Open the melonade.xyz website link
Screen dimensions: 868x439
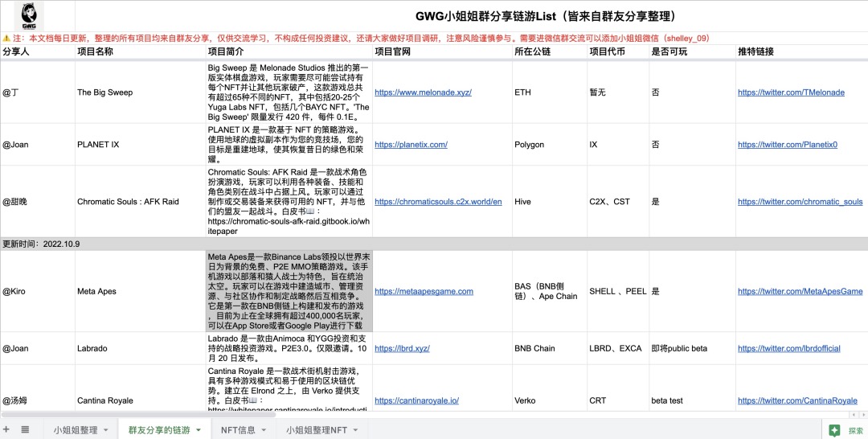(423, 92)
